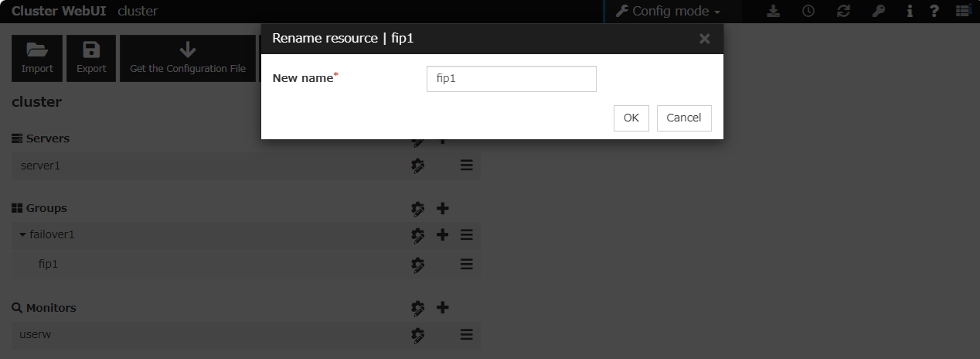Screen dimensions: 980x359
Task: Add a new group with plus icon
Action: point(443,208)
